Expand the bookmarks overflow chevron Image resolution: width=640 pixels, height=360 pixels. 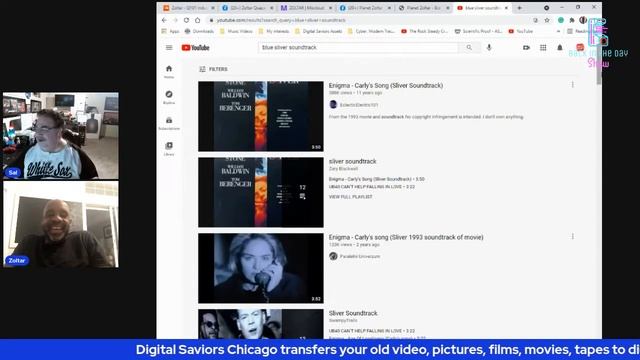(558, 31)
